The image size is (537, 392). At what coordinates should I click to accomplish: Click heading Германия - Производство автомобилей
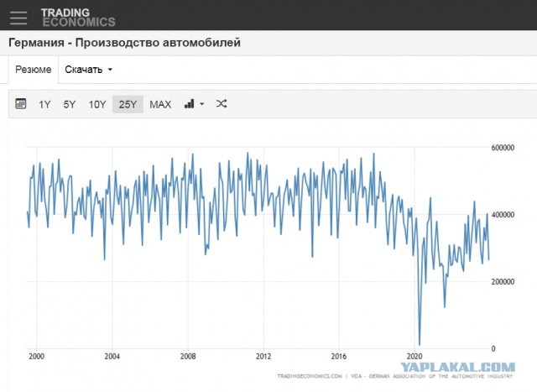[124, 43]
